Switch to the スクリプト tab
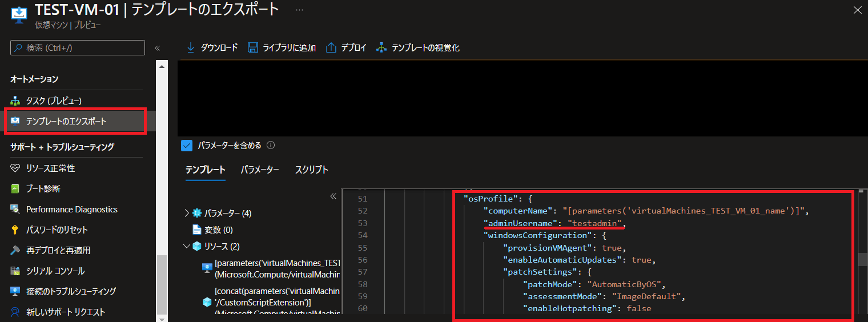The width and height of the screenshot is (868, 322). 312,170
